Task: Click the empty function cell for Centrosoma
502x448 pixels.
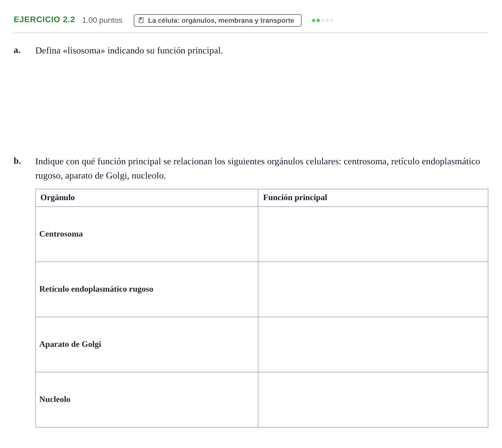Action: tap(373, 234)
